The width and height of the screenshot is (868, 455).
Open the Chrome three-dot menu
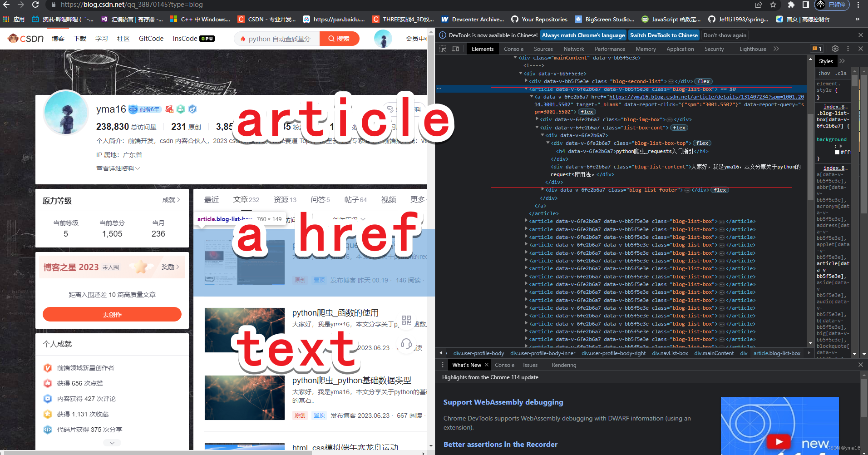[858, 5]
